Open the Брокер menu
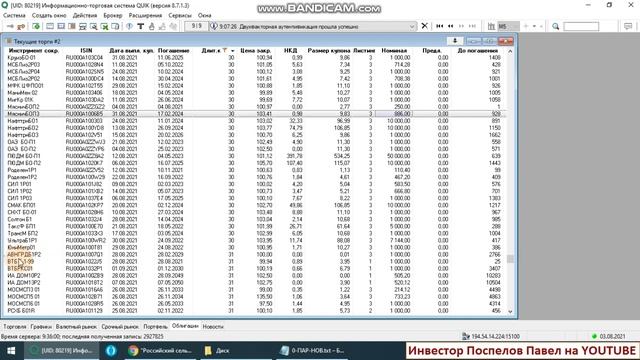The image size is (640, 360). [x=113, y=15]
